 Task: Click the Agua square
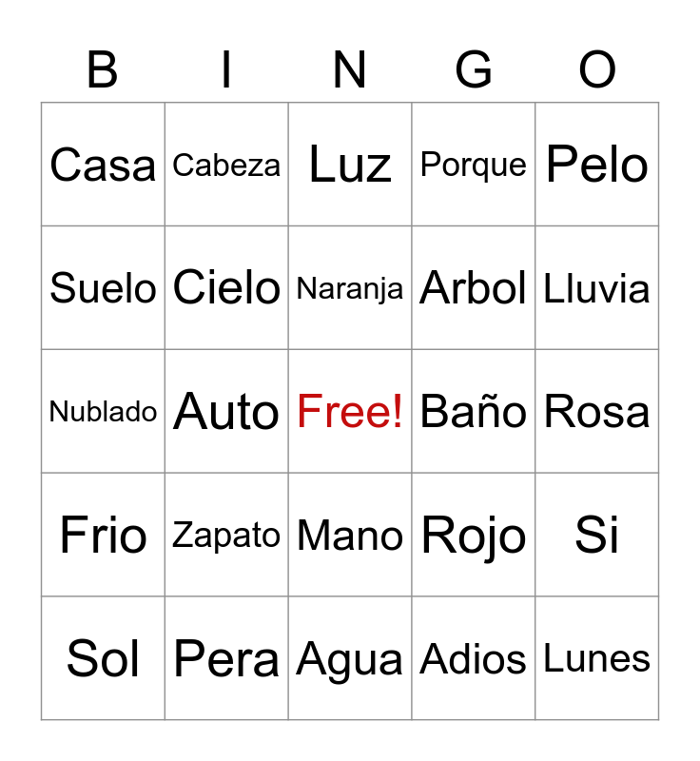coord(350,658)
